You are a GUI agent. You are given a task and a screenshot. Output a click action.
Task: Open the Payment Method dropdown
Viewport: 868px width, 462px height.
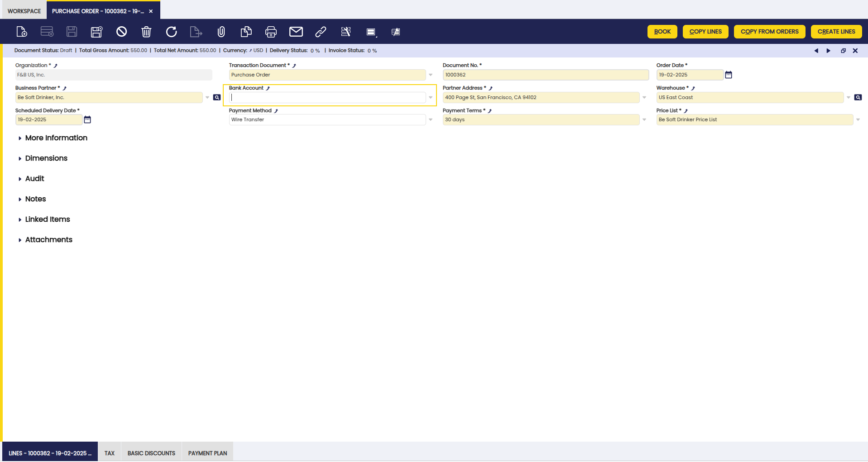click(x=431, y=120)
